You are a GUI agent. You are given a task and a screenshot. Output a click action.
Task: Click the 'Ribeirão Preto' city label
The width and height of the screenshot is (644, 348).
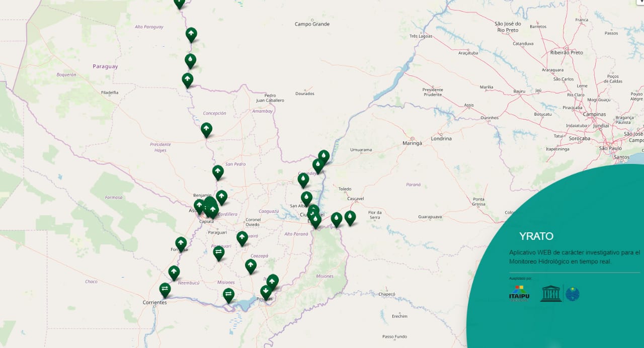coord(567,52)
